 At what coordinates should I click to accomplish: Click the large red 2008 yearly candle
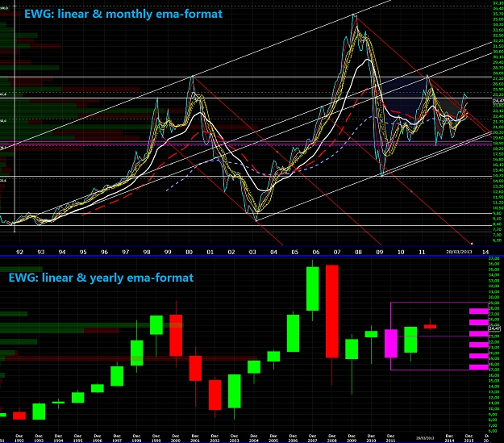pos(332,311)
